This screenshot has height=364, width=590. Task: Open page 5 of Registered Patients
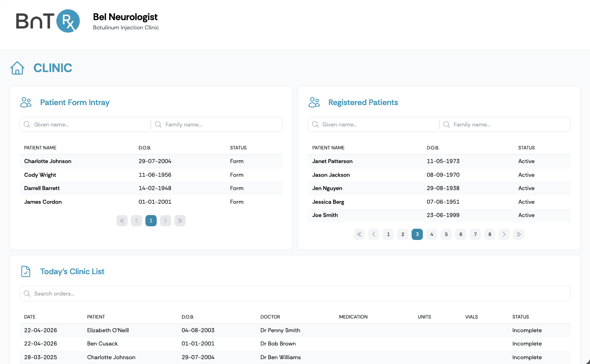point(446,234)
